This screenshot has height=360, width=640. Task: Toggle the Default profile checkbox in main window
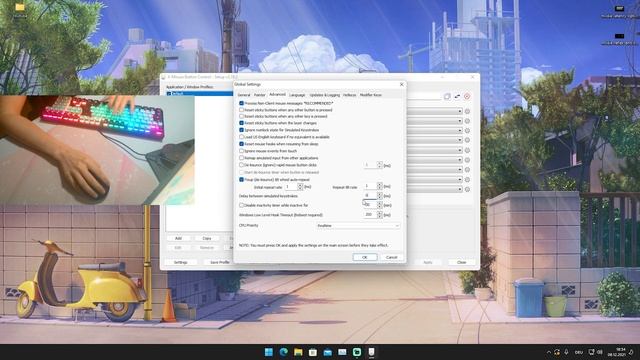coord(169,94)
